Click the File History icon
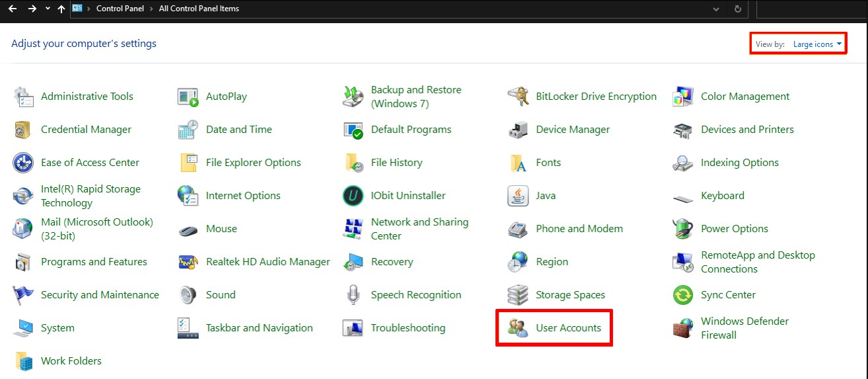Viewport: 868px width, 379px height. coord(353,163)
